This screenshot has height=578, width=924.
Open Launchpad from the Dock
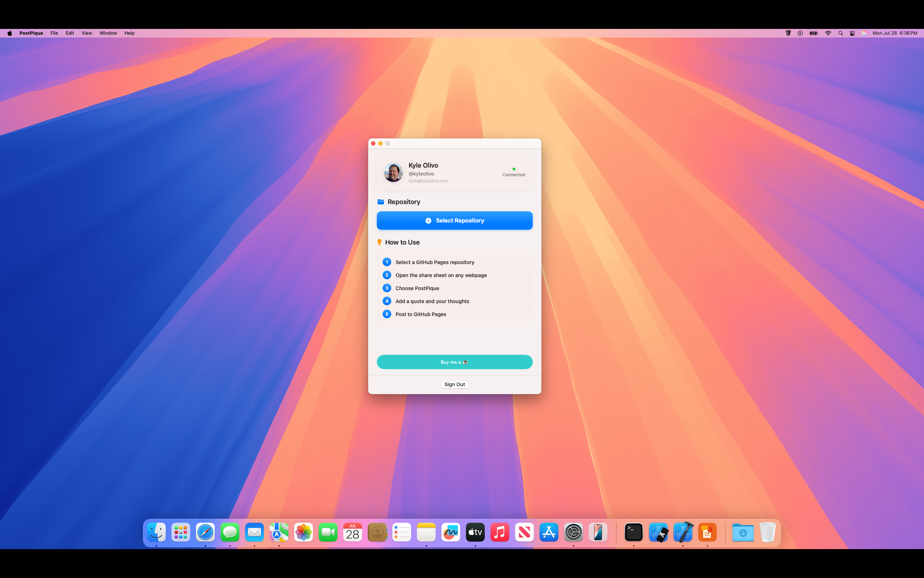[180, 532]
